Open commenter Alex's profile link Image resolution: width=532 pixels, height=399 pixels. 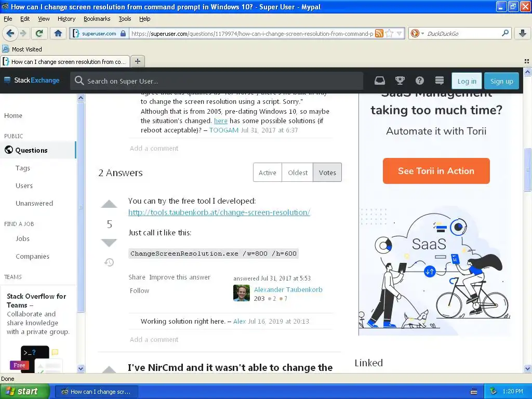240,321
